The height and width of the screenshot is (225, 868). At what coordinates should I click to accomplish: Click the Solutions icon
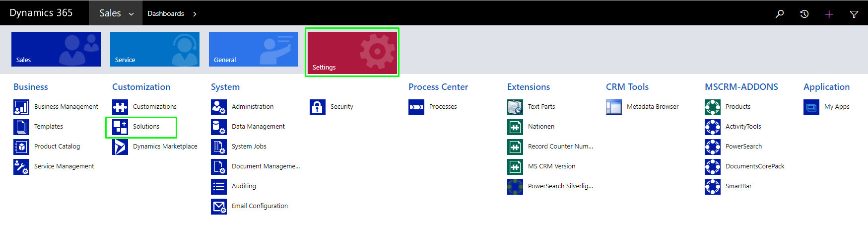[x=120, y=127]
